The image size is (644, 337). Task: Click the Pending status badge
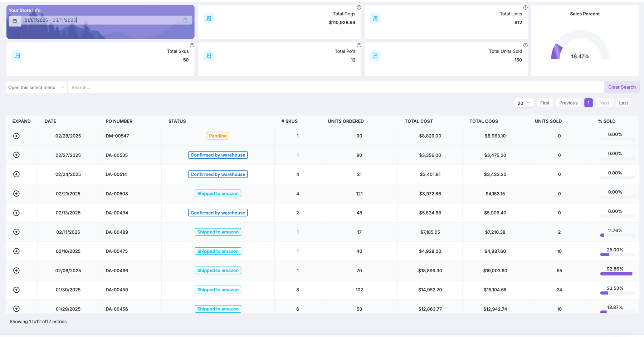point(218,136)
